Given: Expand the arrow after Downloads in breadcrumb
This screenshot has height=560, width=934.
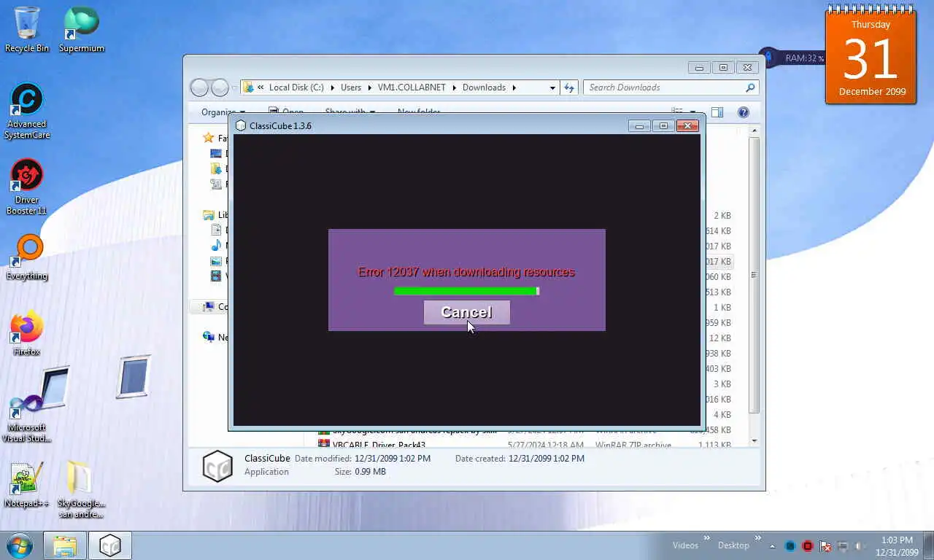Looking at the screenshot, I should coord(514,87).
